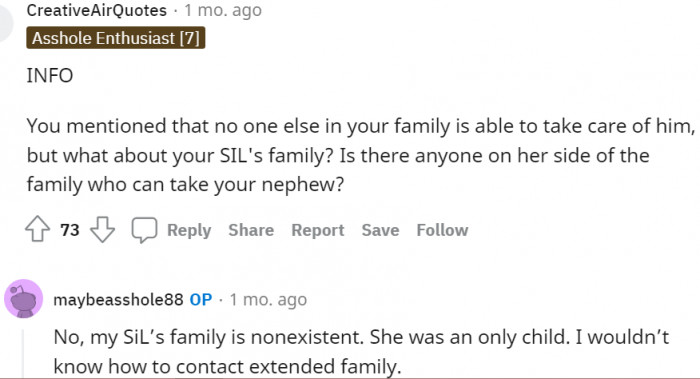Click the INFO text in comment
The width and height of the screenshot is (700, 379).
[50, 75]
